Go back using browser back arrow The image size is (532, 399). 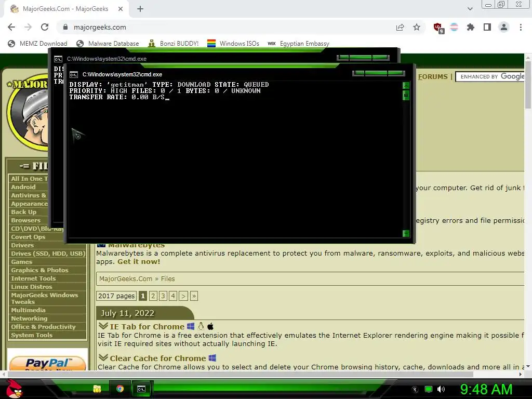[11, 27]
